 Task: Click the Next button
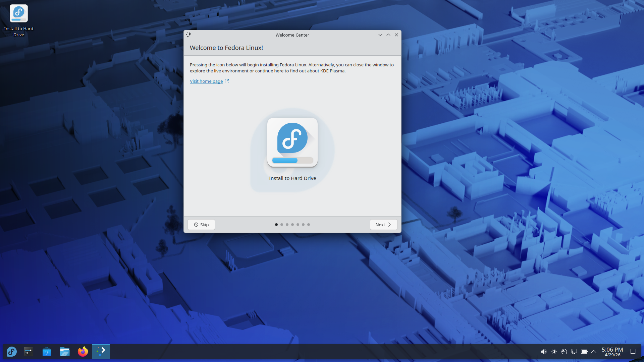[384, 225]
